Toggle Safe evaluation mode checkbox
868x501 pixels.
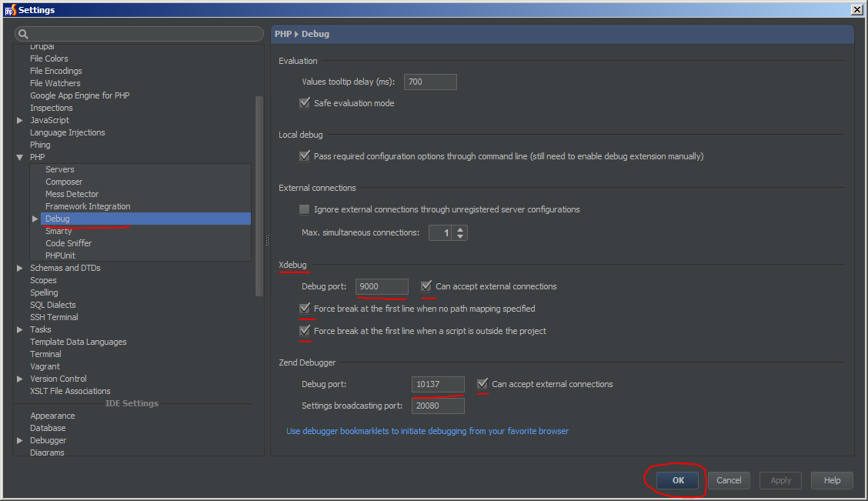(x=305, y=103)
